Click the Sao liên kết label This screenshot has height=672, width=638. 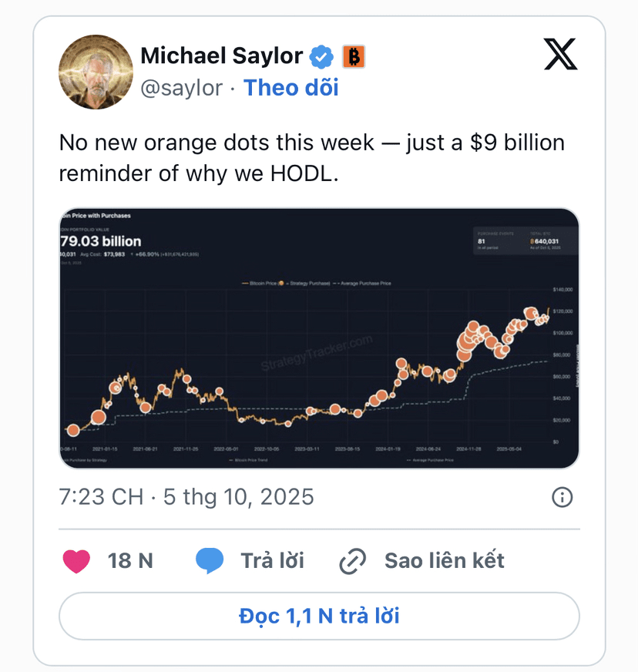point(445,561)
